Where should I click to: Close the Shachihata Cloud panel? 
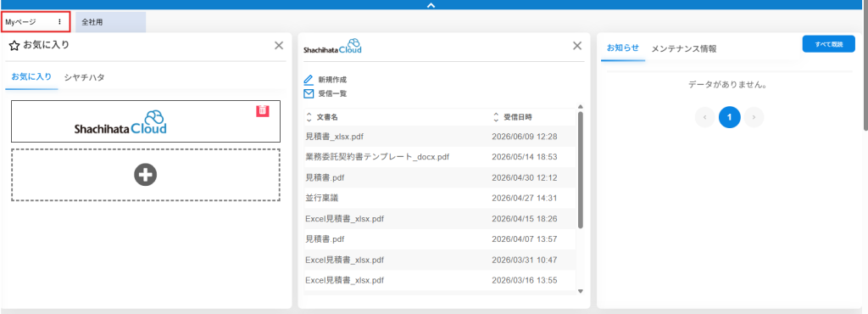[x=577, y=46]
